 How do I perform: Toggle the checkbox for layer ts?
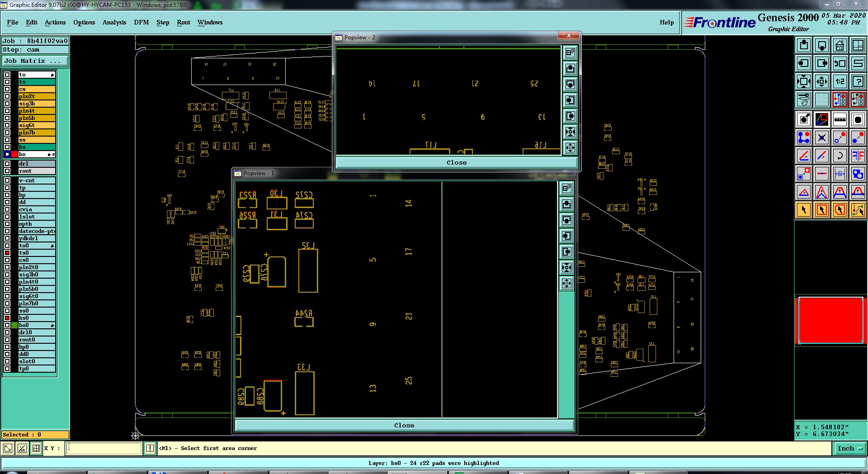pos(7,82)
